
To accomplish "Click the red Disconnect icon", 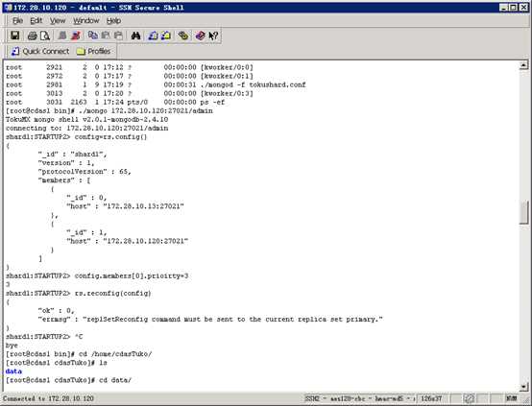I will pos(76,36).
